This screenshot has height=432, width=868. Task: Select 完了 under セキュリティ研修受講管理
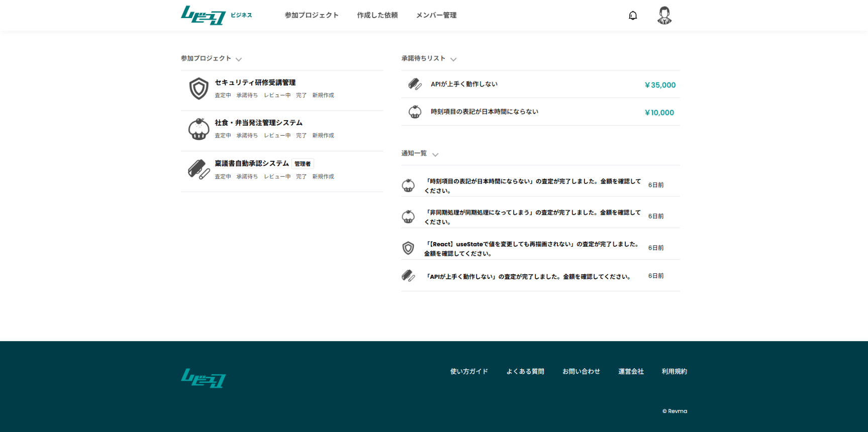point(301,95)
